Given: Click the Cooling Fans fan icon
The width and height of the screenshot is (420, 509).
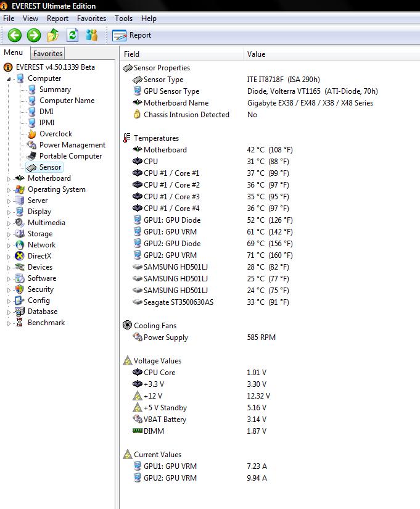Looking at the screenshot, I should coord(127,325).
